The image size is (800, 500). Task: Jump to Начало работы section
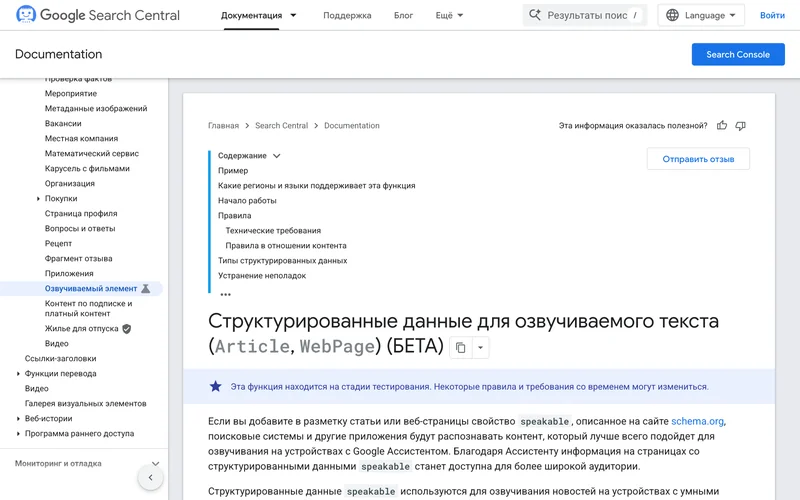pos(247,201)
